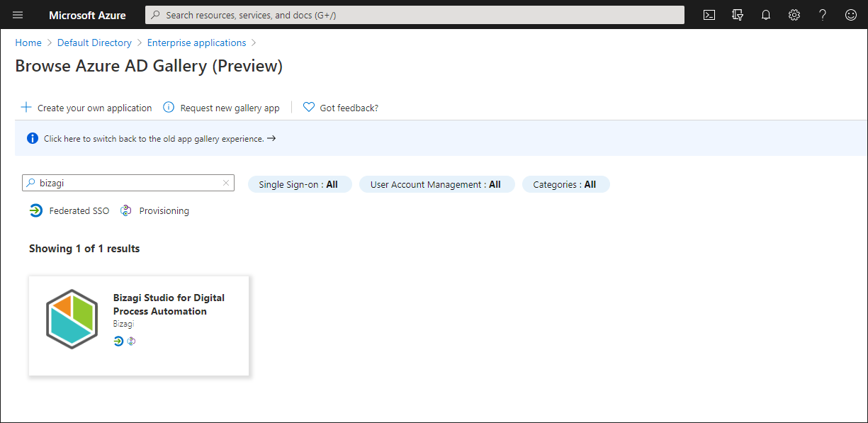Click the Browse Azure AD Gallery (Preview) heading
This screenshot has height=423, width=868.
(x=149, y=66)
